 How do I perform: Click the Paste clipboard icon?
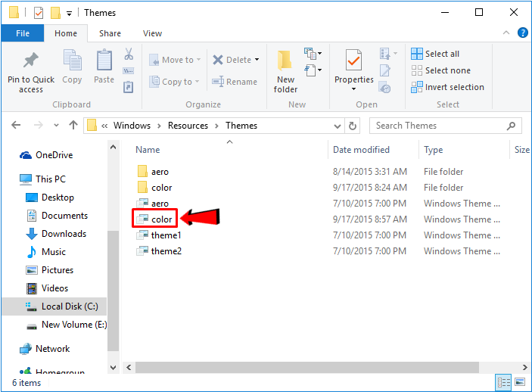pyautogui.click(x=104, y=60)
